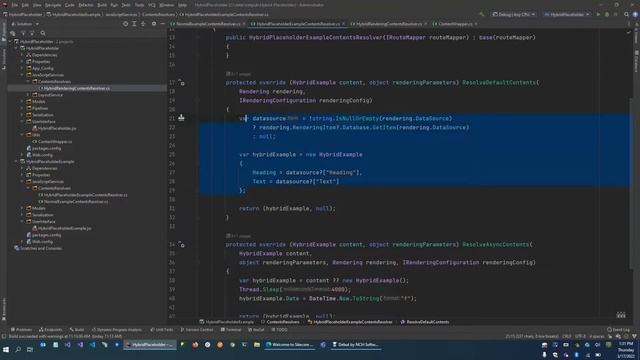Screen dimensions: 640x360
Task: Click the taskbar search magnifier
Action: (x=18, y=350)
